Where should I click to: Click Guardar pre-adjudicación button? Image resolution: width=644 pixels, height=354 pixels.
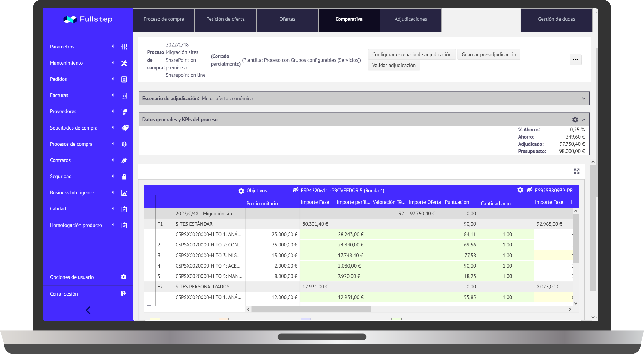[488, 55]
